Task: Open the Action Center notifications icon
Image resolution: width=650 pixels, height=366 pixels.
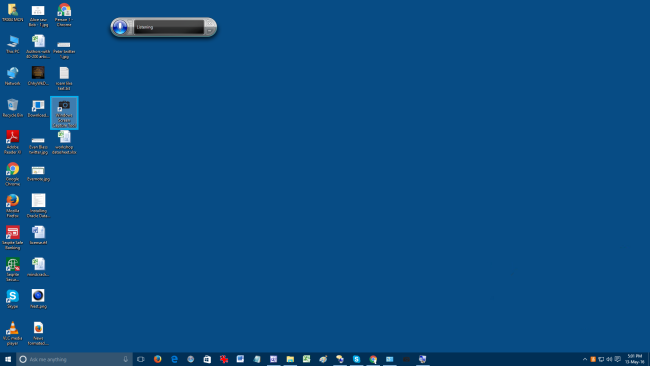Action: (x=617, y=359)
